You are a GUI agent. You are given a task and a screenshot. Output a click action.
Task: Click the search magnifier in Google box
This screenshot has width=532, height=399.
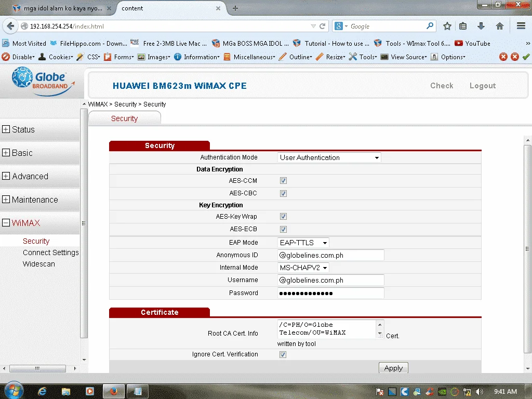[430, 26]
